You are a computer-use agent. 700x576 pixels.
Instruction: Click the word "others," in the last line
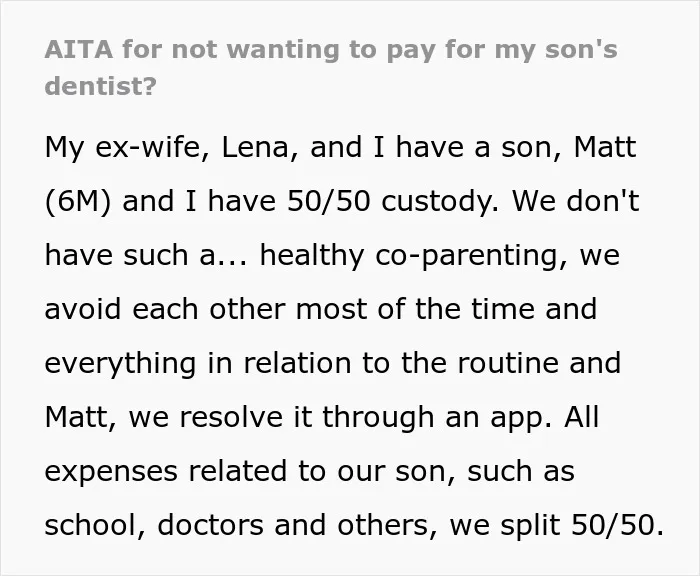tap(388, 525)
